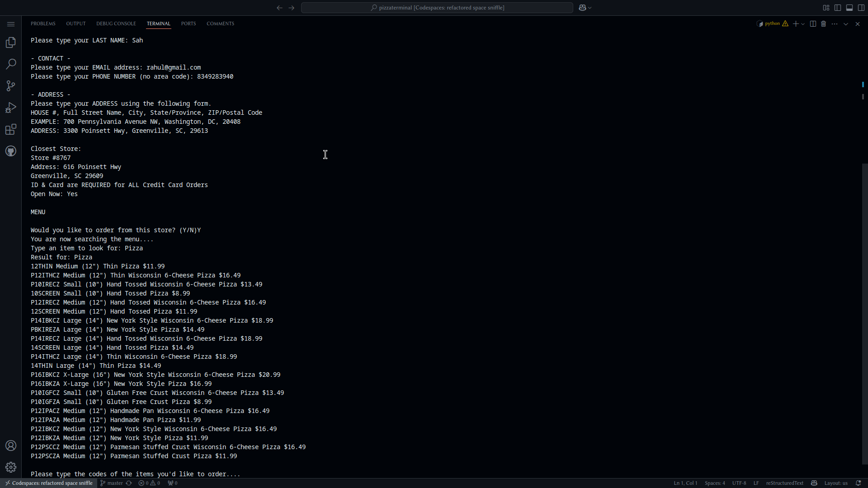
Task: Open the Explorer view in activity bar
Action: click(11, 42)
